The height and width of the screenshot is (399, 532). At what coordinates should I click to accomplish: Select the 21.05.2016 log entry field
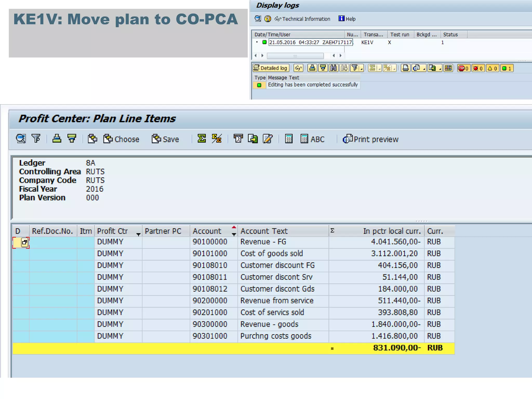[x=310, y=42]
